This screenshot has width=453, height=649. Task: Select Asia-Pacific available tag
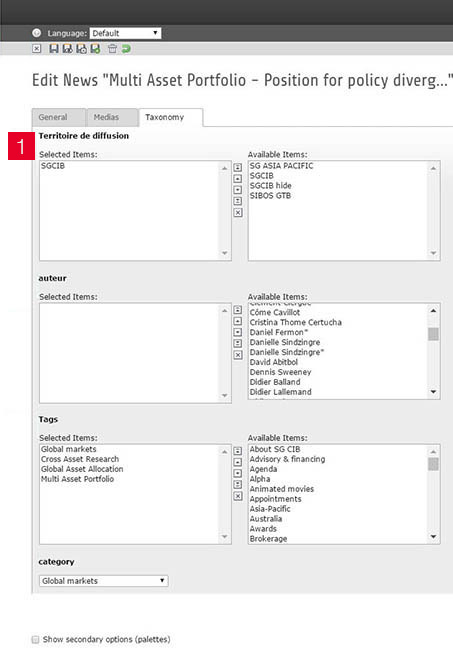pyautogui.click(x=270, y=509)
